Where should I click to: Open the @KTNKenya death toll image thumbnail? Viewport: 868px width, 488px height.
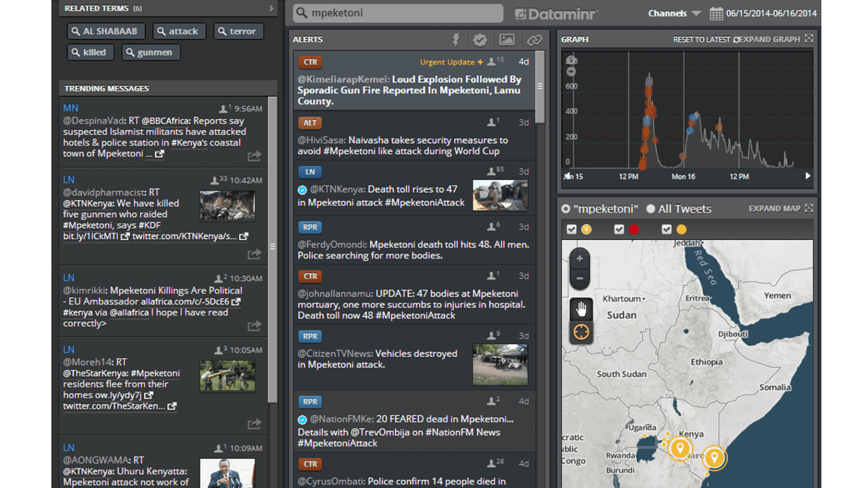500,195
